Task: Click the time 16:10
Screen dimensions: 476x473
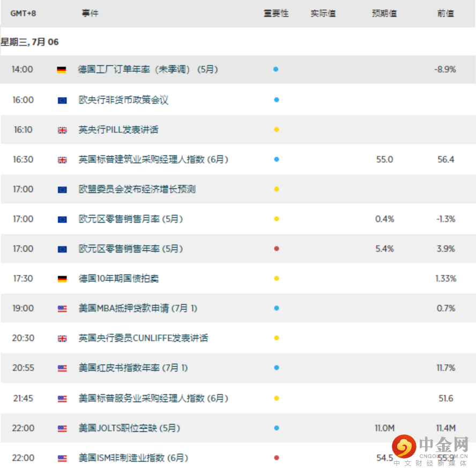Action: tap(23, 130)
